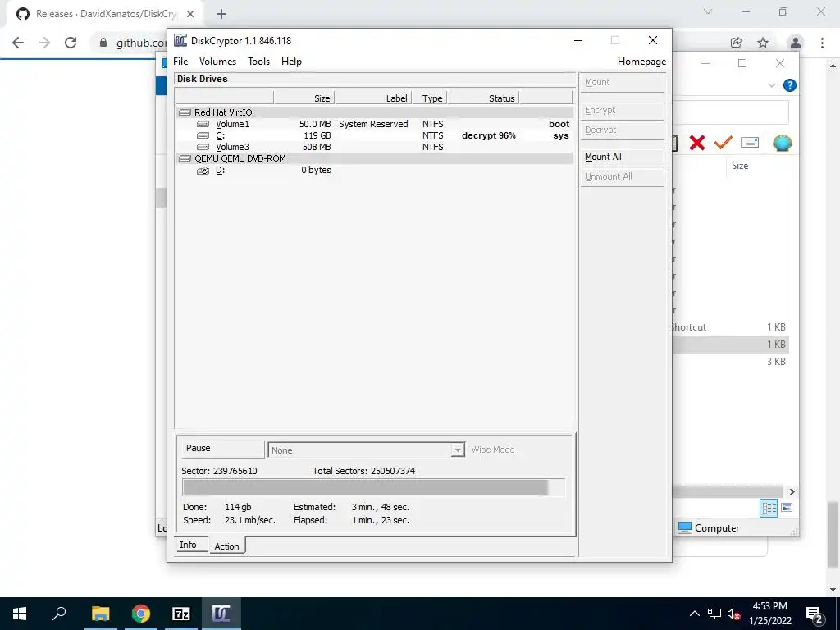The width and height of the screenshot is (840, 630).
Task: Click the D: DVD drive icon
Action: pyautogui.click(x=203, y=171)
